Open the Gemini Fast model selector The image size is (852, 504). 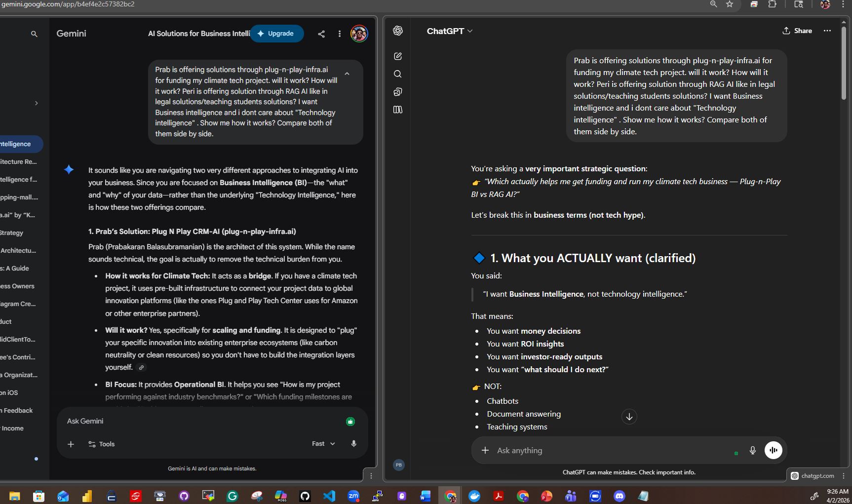pos(322,444)
